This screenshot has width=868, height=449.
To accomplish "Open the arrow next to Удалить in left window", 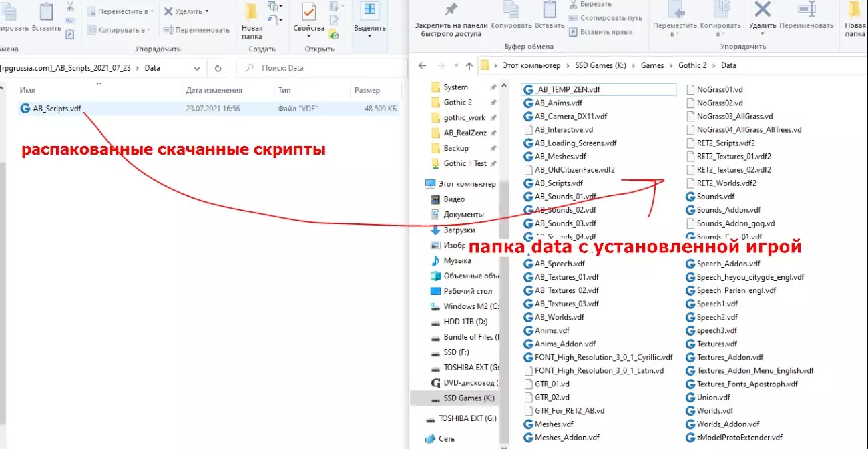I will coord(207,11).
